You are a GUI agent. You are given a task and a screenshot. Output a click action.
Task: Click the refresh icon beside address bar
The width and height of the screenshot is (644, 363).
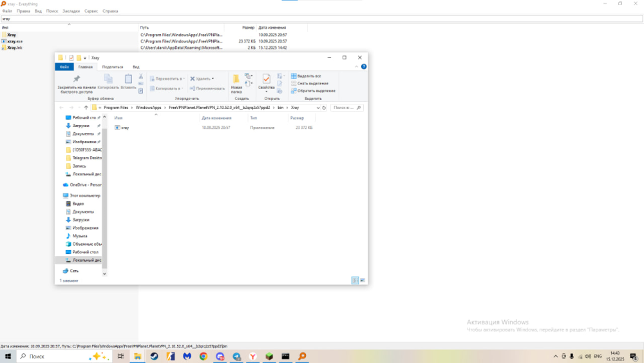(x=324, y=108)
